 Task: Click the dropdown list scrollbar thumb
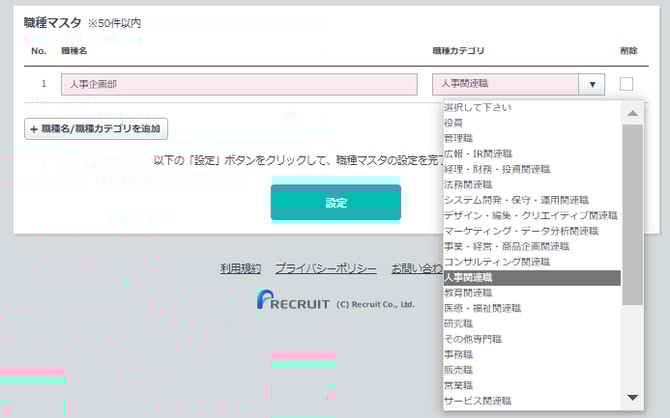point(632,215)
